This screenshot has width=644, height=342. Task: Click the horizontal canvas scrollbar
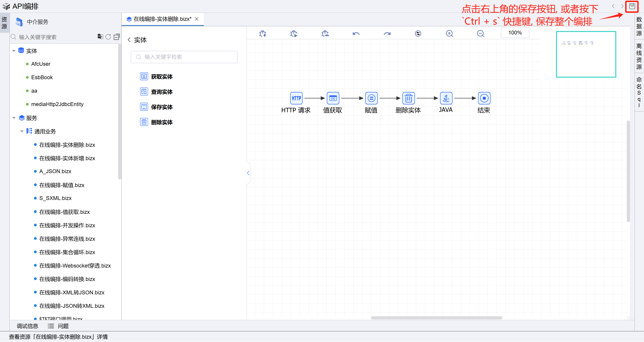pos(436,318)
